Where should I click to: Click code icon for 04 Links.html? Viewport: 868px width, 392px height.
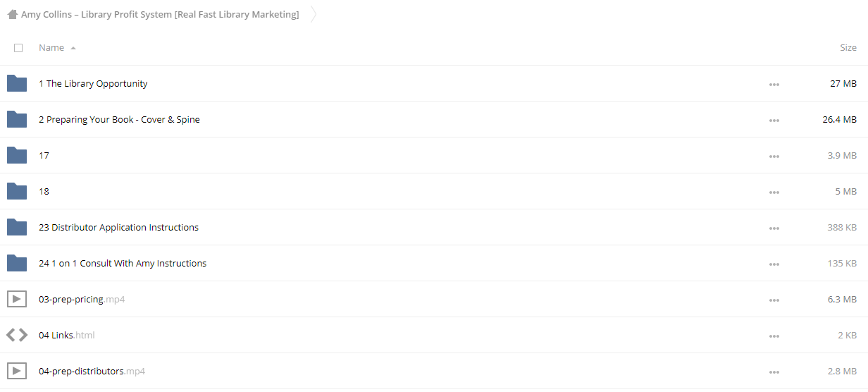pos(16,335)
